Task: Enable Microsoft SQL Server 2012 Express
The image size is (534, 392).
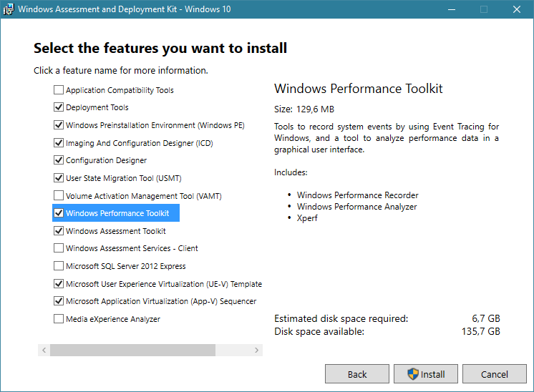Action: pyautogui.click(x=59, y=266)
